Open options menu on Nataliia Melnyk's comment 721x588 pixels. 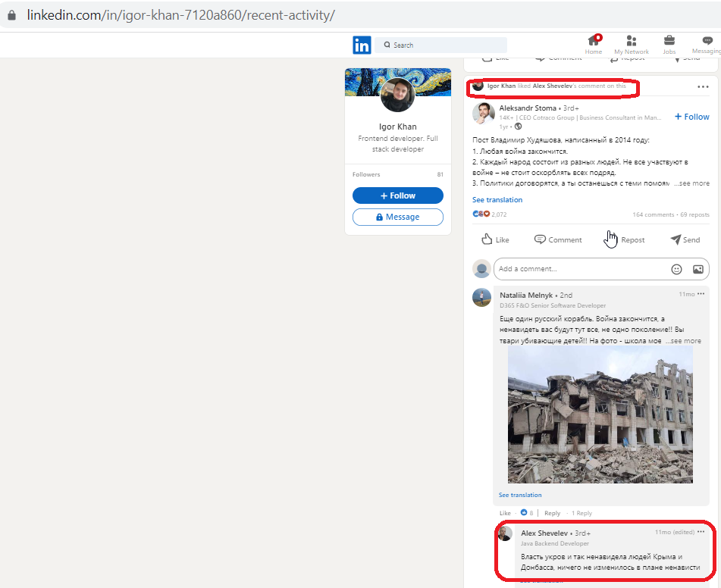click(x=701, y=294)
